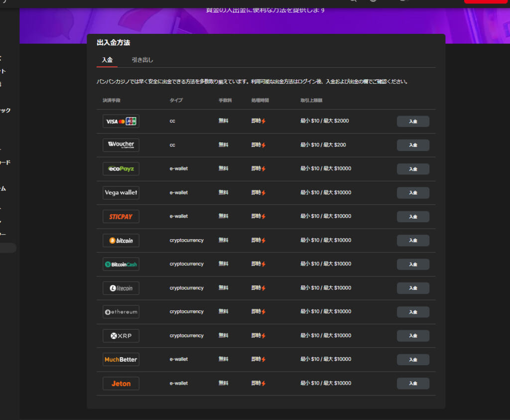Click the タイプ column header
This screenshot has height=420, width=510.
(x=176, y=100)
